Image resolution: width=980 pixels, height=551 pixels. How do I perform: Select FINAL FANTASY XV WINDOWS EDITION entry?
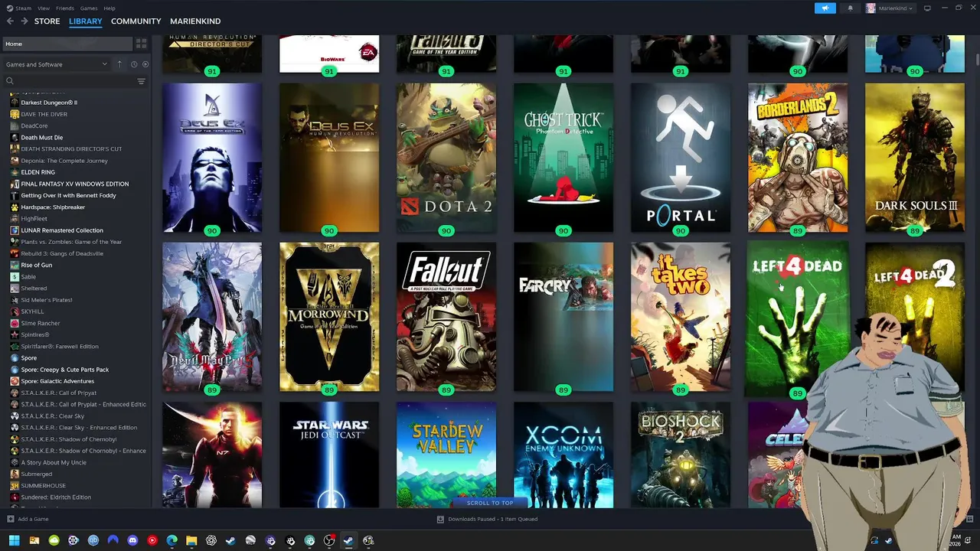pyautogui.click(x=74, y=184)
